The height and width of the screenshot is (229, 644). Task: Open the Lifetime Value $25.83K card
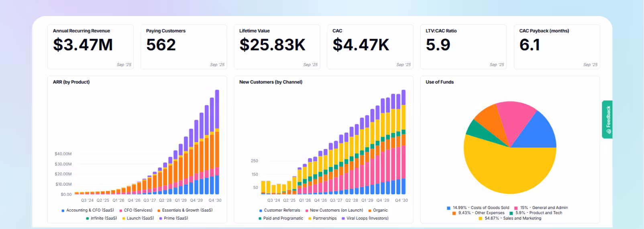click(277, 47)
